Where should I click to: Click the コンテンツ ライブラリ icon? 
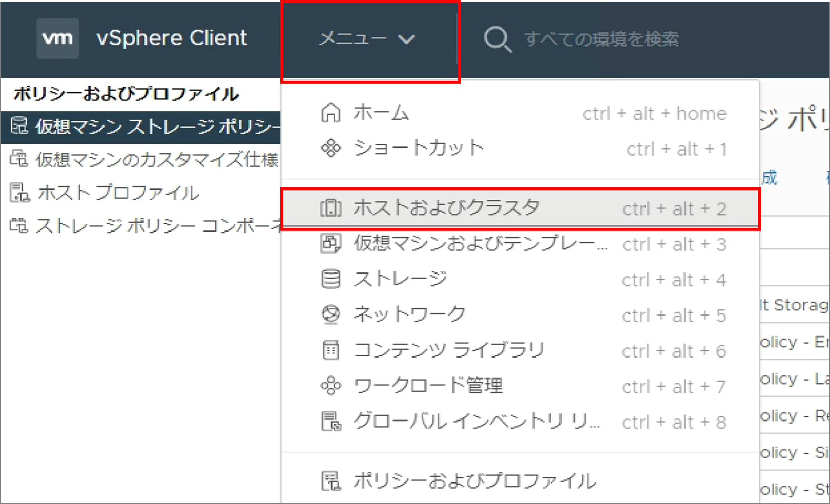[x=330, y=350]
